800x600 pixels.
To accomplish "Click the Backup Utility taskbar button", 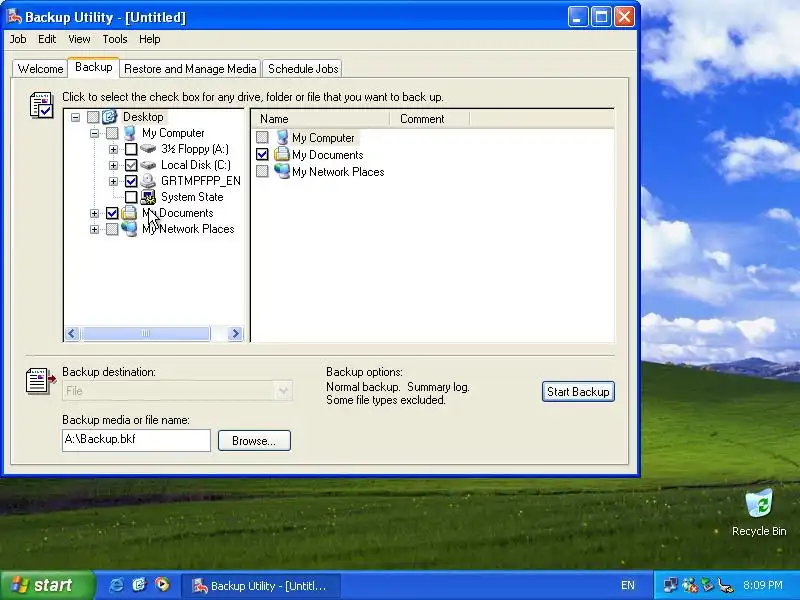I will pos(261,586).
